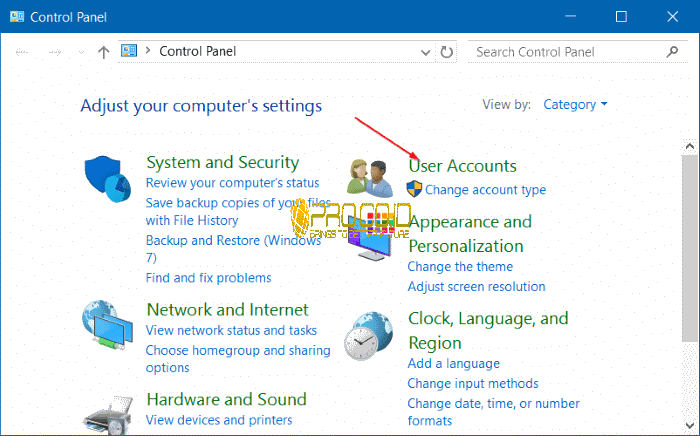Open Hardware and Sound category

click(x=226, y=399)
